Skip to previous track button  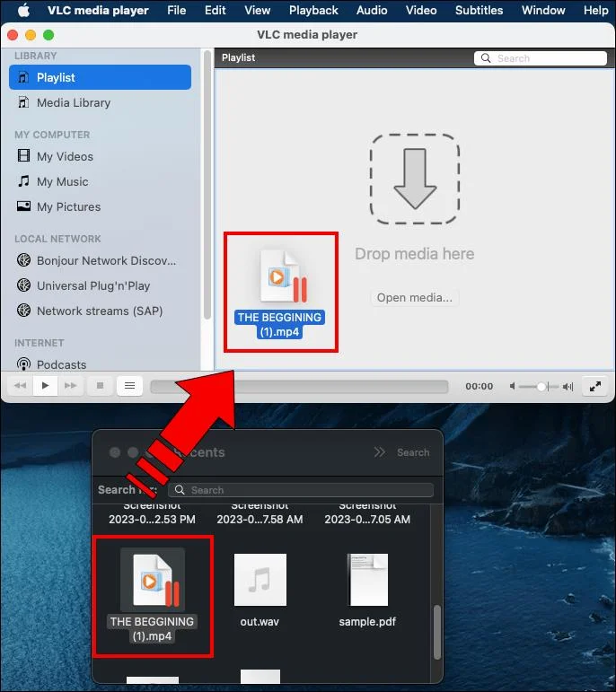coord(21,385)
